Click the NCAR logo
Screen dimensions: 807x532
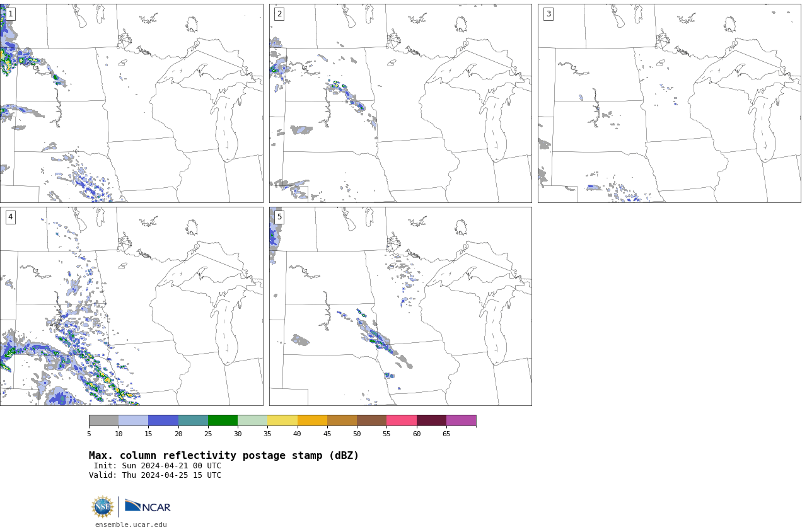point(148,506)
